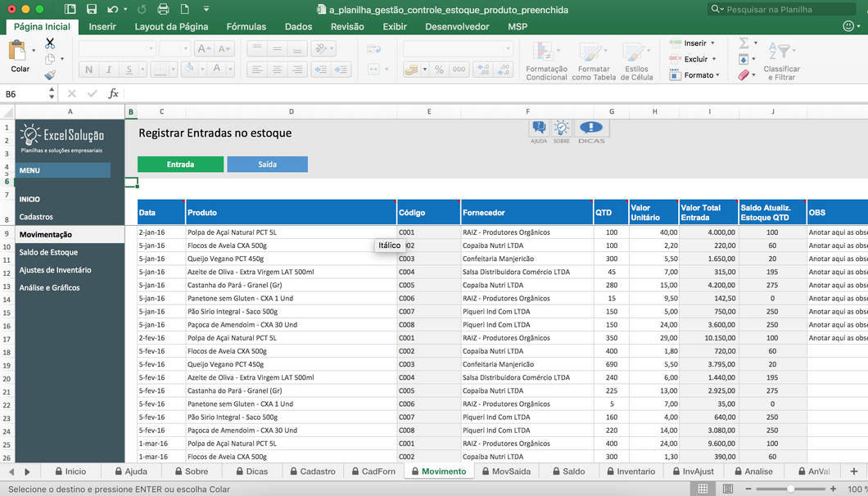This screenshot has height=496, width=868.
Task: Click the Decrease indent icon
Action: coord(320,70)
